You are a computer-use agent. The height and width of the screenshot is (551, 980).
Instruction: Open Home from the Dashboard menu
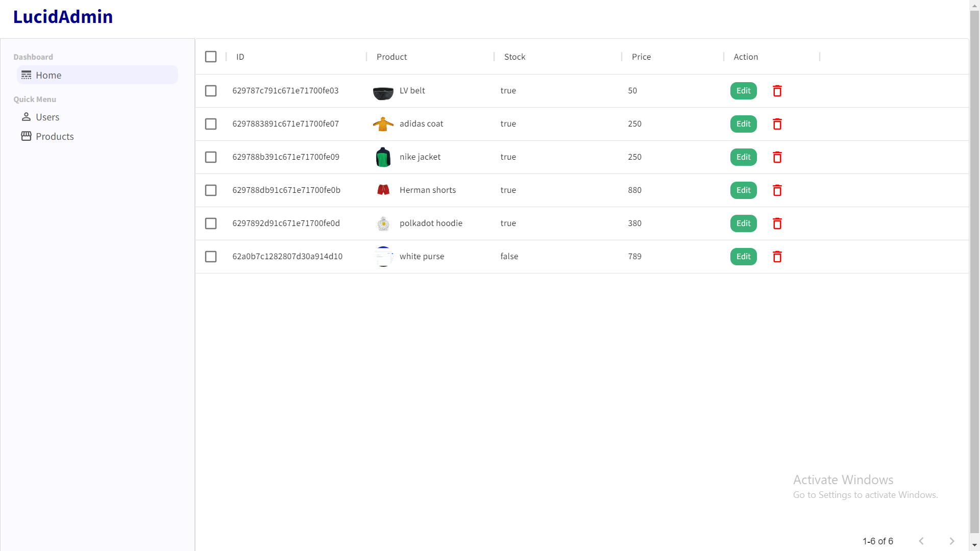48,75
